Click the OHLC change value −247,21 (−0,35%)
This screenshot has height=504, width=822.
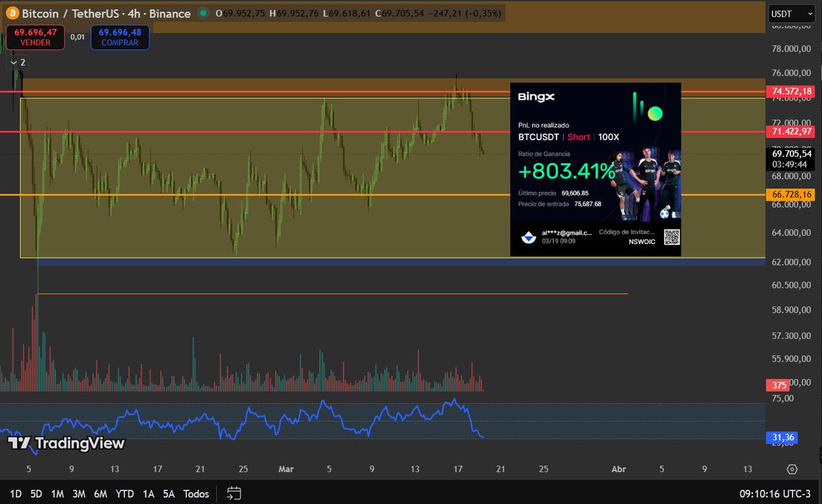(464, 13)
